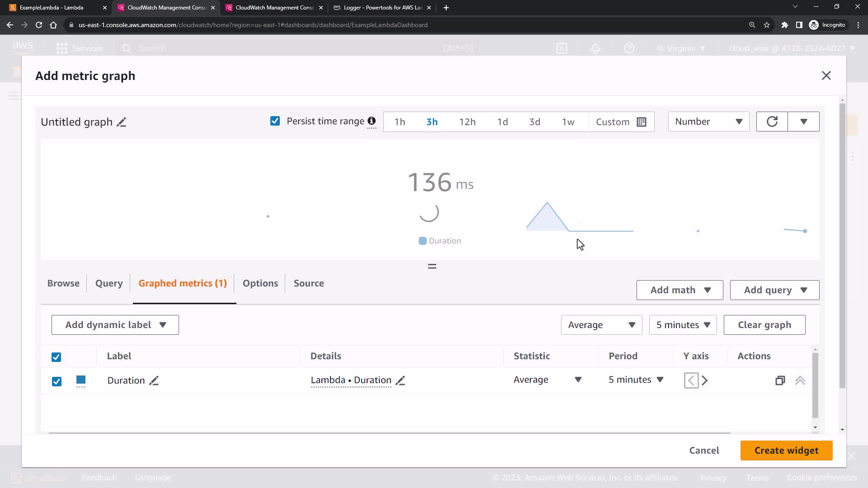The width and height of the screenshot is (868, 488).
Task: Click the pencil icon beside Untitled graph
Action: pos(121,122)
